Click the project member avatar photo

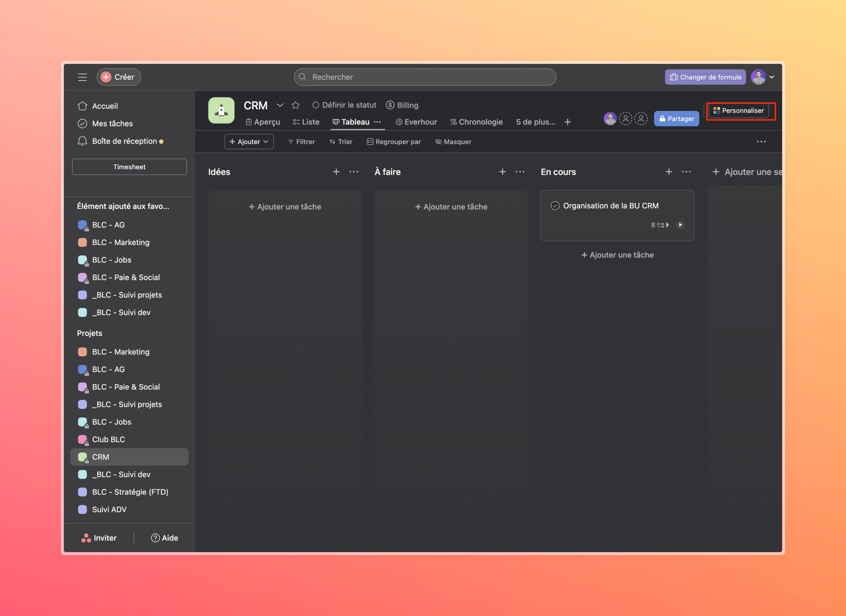(x=610, y=119)
